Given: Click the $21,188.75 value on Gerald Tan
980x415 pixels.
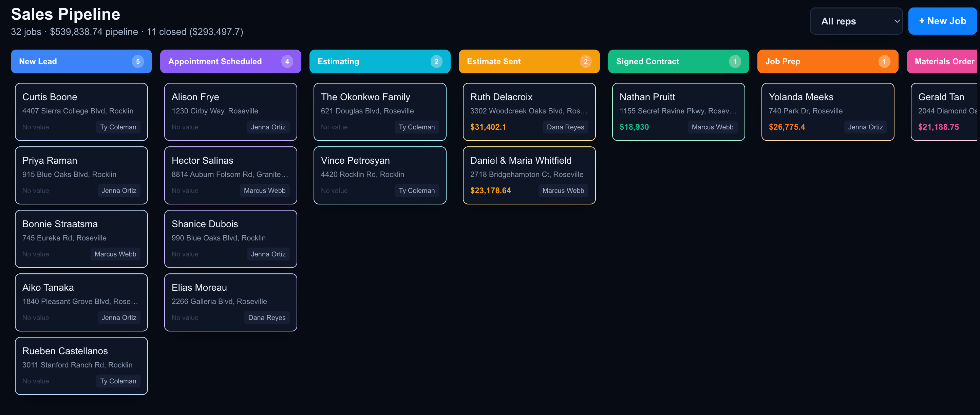Looking at the screenshot, I should pyautogui.click(x=939, y=127).
